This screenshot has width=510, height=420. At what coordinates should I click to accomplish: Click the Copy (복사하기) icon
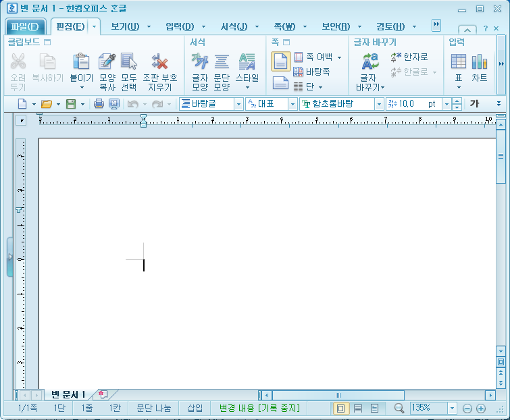(x=47, y=61)
